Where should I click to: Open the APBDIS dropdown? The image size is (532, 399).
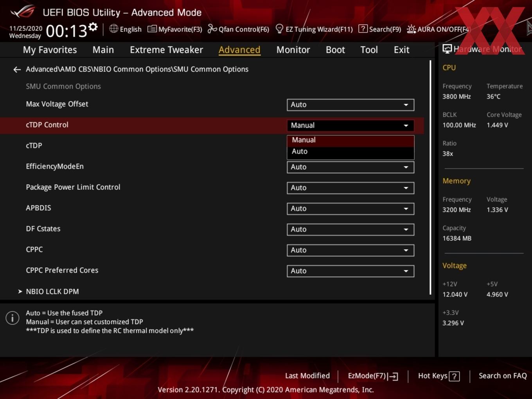pos(350,208)
